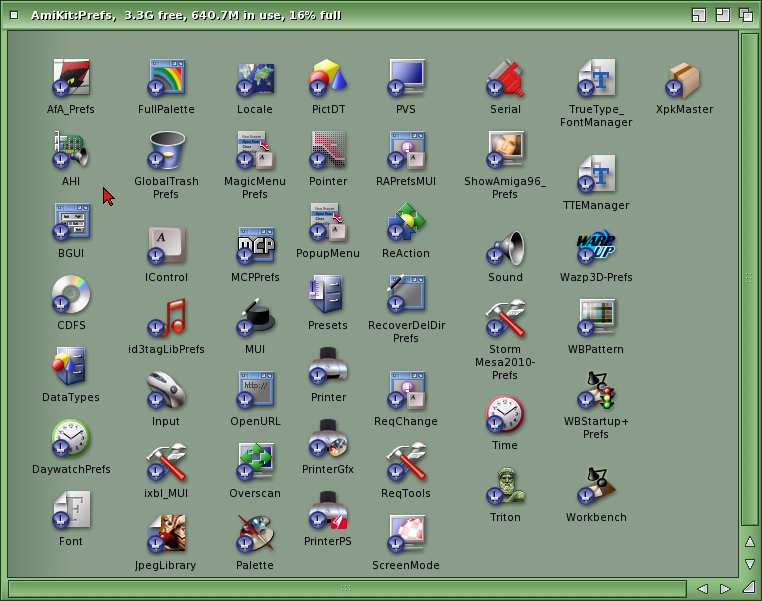
Task: Select the ReqChange icon
Action: point(406,389)
